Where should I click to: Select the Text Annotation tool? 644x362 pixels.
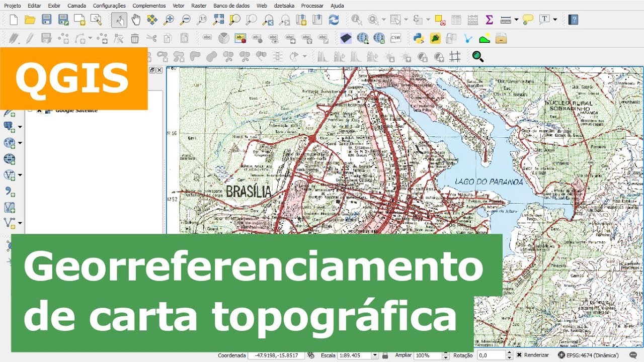pyautogui.click(x=545, y=20)
